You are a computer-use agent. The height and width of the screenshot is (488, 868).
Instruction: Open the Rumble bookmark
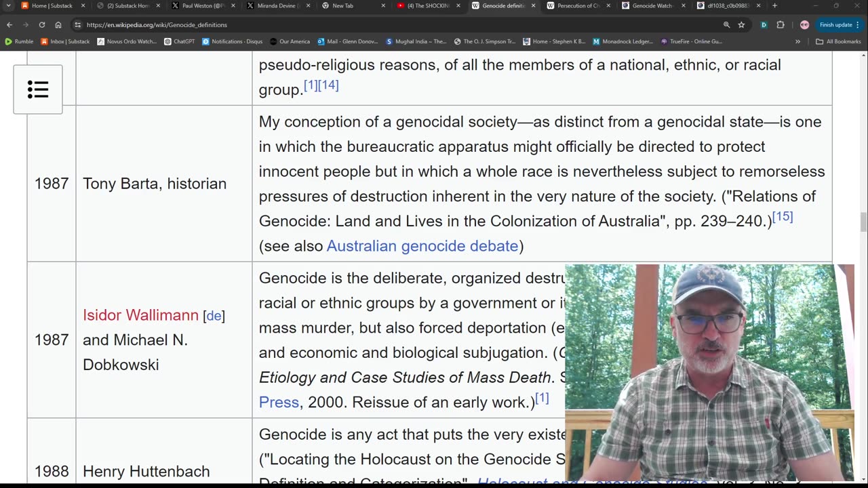[19, 41]
